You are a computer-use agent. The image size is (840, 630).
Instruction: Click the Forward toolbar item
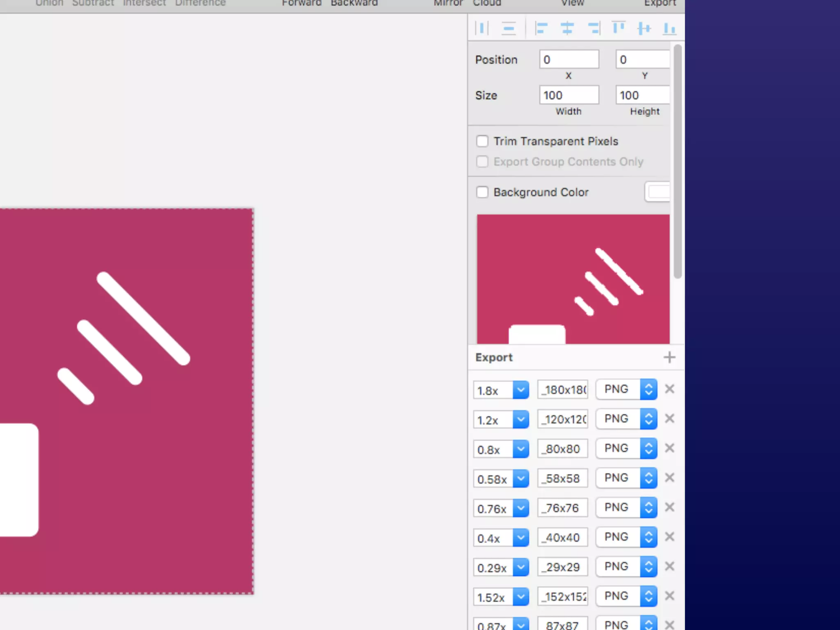(x=301, y=3)
